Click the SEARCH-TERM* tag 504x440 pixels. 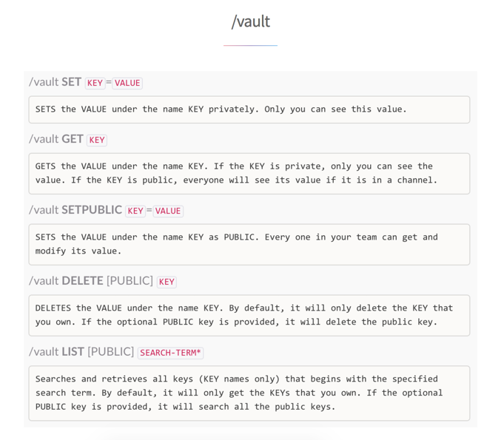tap(170, 353)
